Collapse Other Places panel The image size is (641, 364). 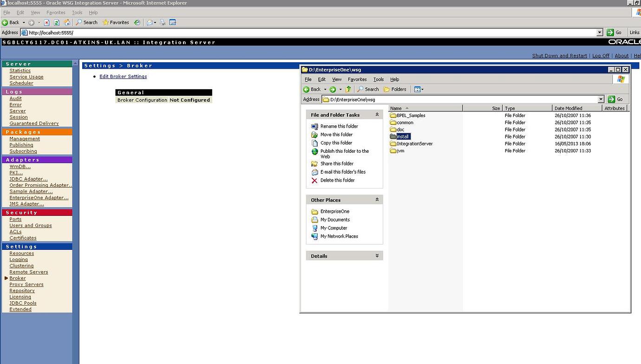pos(377,200)
